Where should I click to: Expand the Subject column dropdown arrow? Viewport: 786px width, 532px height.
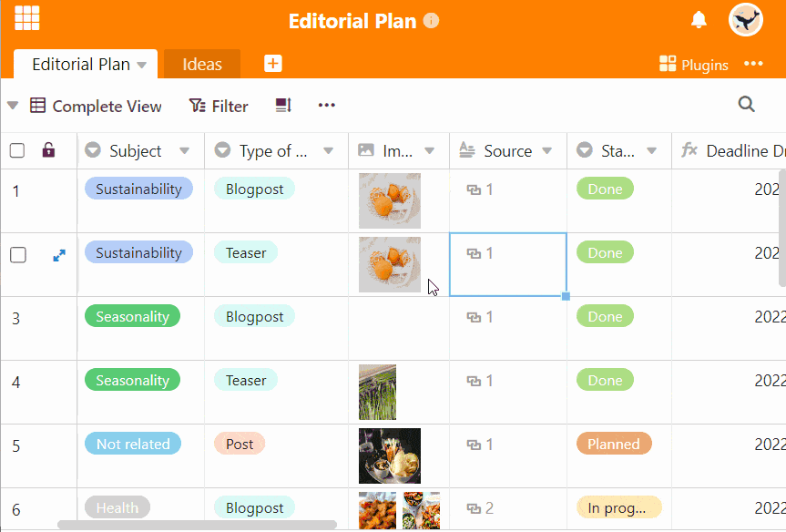click(x=185, y=151)
